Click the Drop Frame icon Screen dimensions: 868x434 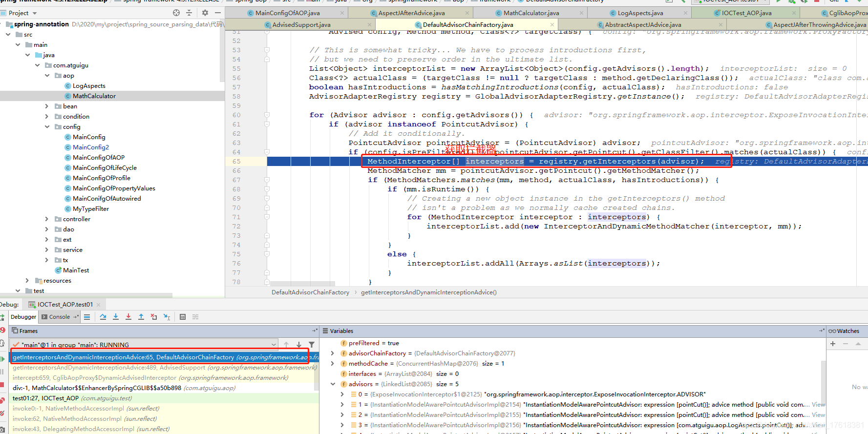click(x=154, y=317)
